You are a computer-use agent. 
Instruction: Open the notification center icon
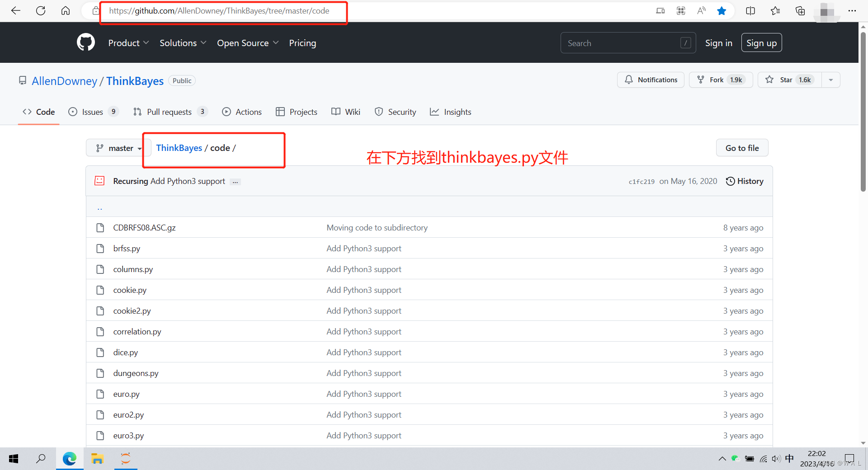point(849,459)
